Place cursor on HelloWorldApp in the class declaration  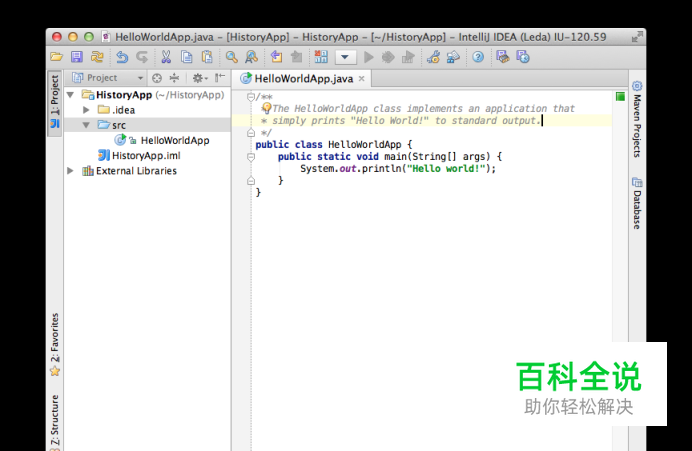pos(365,145)
